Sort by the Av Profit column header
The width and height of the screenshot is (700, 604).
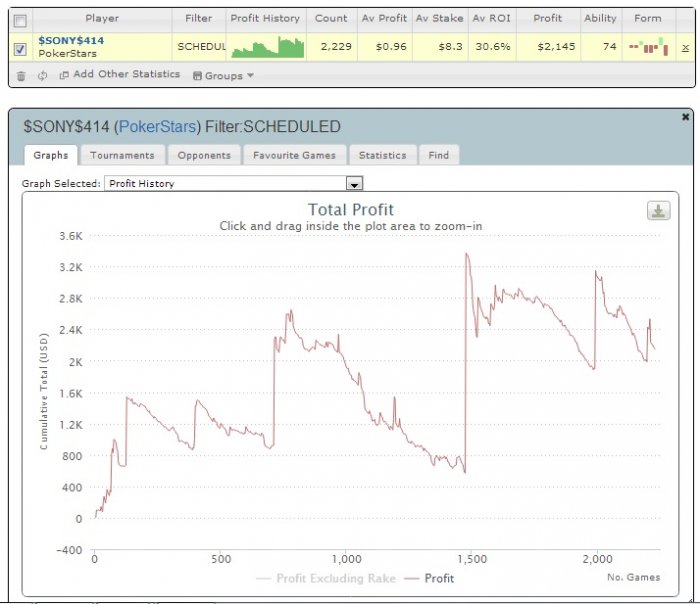pyautogui.click(x=384, y=19)
